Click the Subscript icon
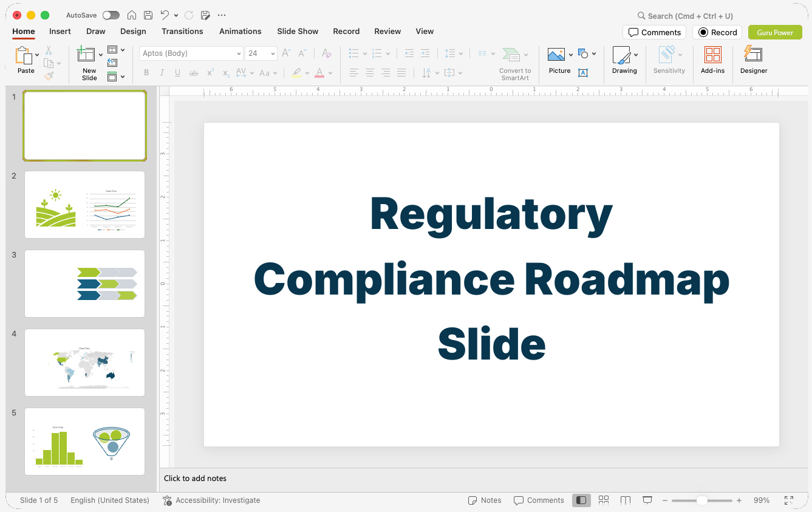This screenshot has height=512, width=812. click(226, 73)
